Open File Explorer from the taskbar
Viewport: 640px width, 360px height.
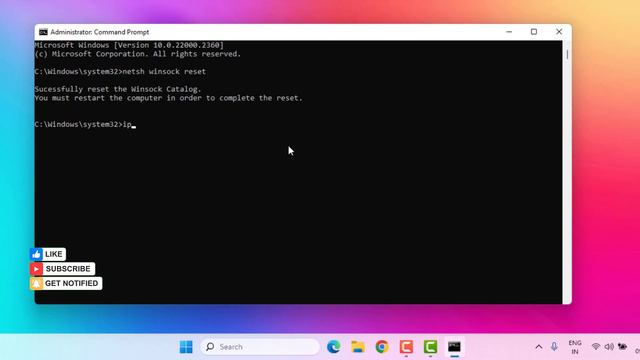[358, 347]
